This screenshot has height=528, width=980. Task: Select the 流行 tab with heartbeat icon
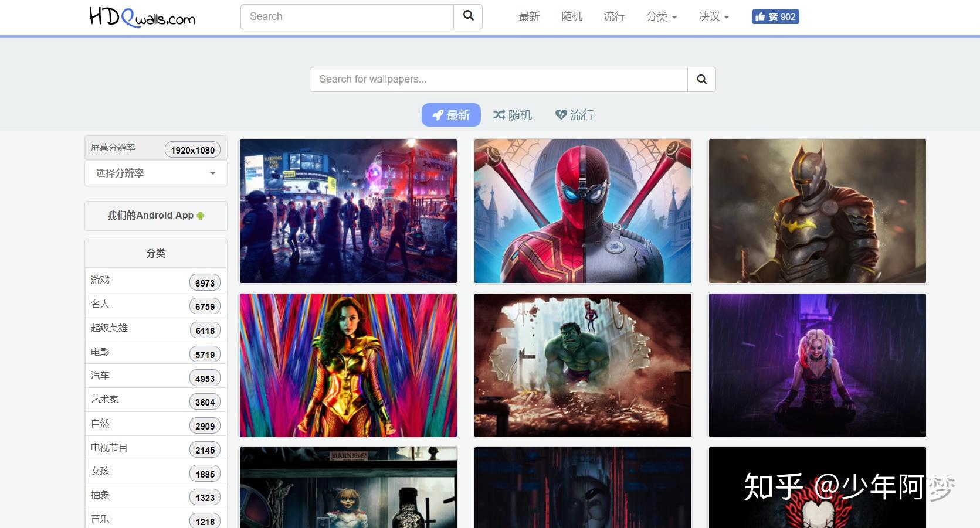pos(574,115)
